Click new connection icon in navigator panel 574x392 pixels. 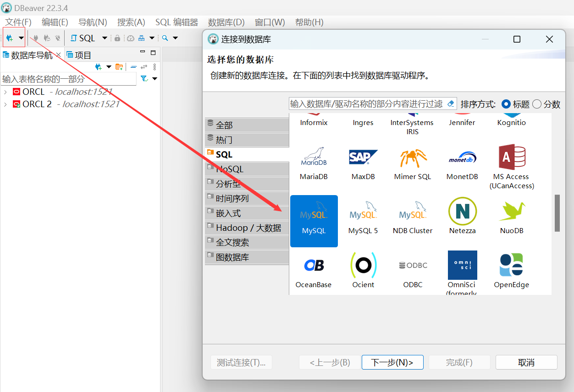[x=98, y=67]
